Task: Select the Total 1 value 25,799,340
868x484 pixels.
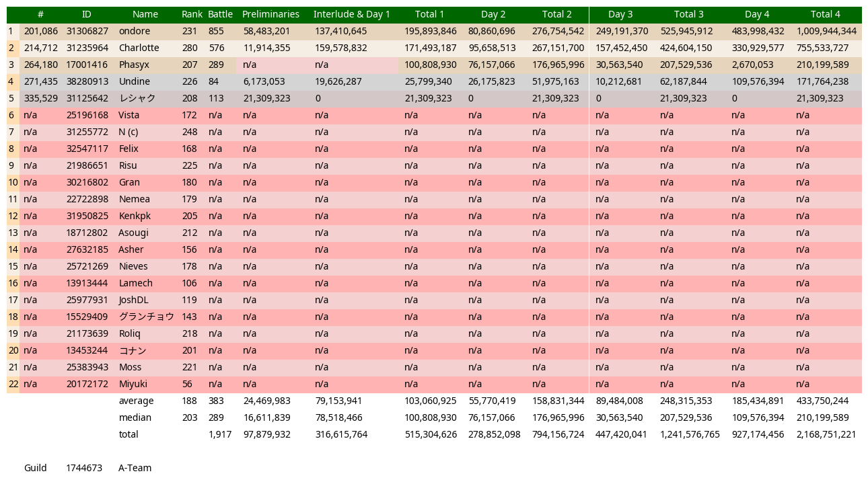Action: 429,81
